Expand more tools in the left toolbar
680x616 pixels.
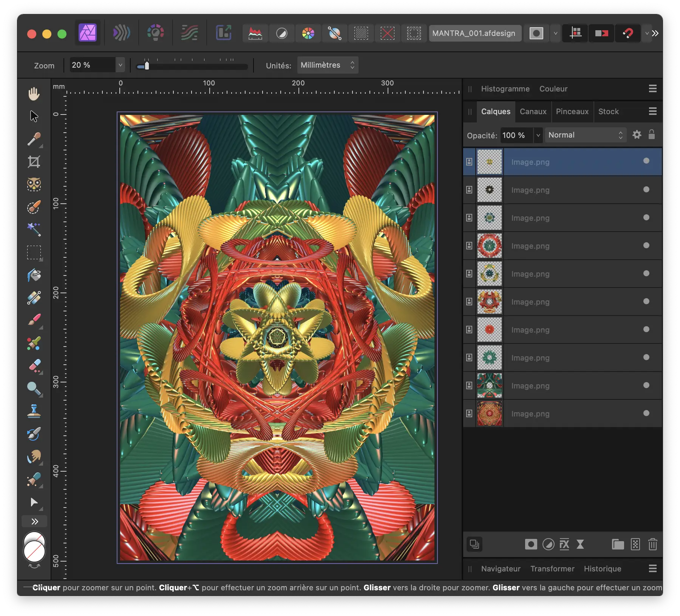34,522
